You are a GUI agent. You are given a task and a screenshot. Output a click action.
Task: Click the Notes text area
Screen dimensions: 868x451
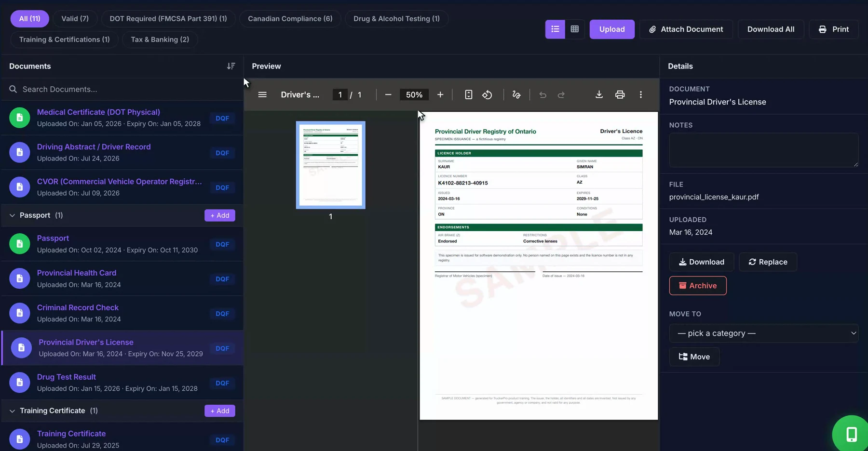point(764,150)
